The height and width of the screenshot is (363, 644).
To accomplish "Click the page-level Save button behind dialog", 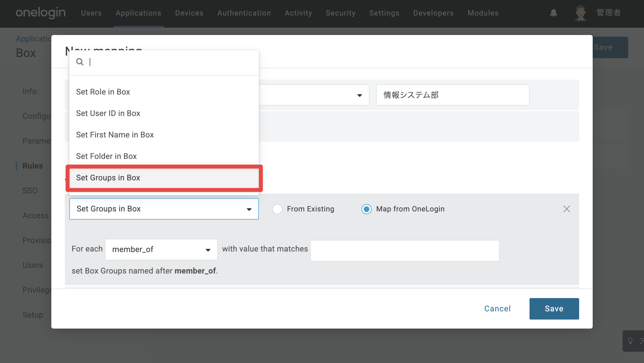I will [x=610, y=47].
